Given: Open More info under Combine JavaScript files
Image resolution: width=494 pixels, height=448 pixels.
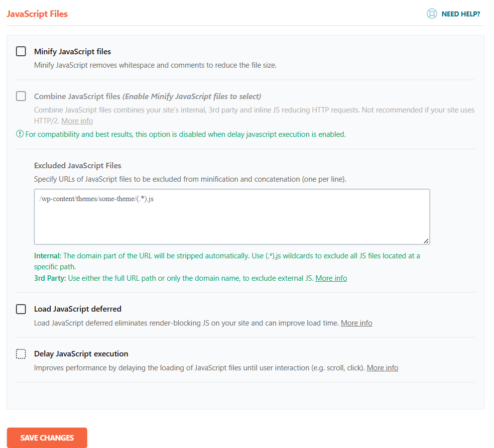Looking at the screenshot, I should [77, 121].
